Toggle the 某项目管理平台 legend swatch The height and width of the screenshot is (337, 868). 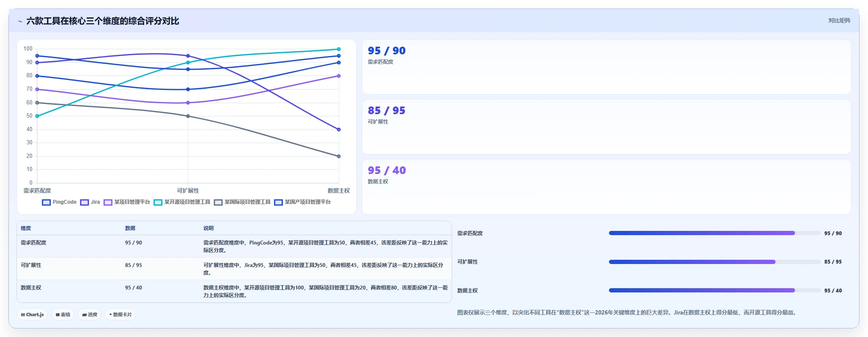click(x=108, y=202)
